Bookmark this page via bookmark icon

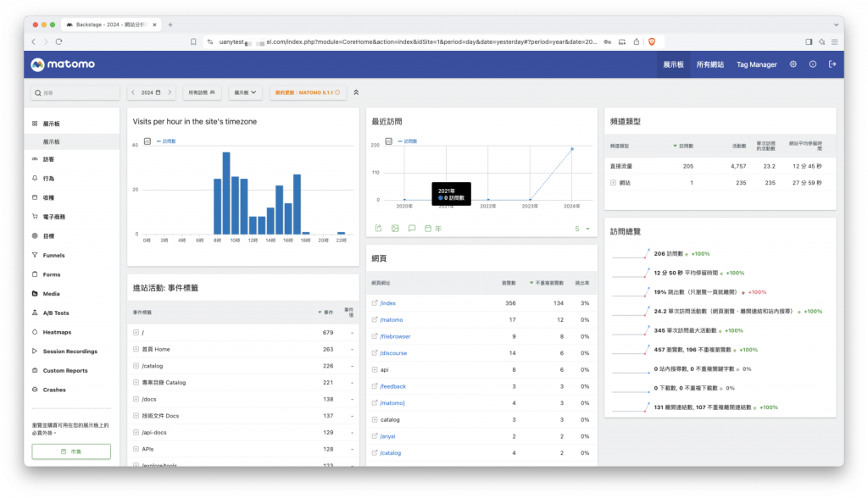point(193,41)
